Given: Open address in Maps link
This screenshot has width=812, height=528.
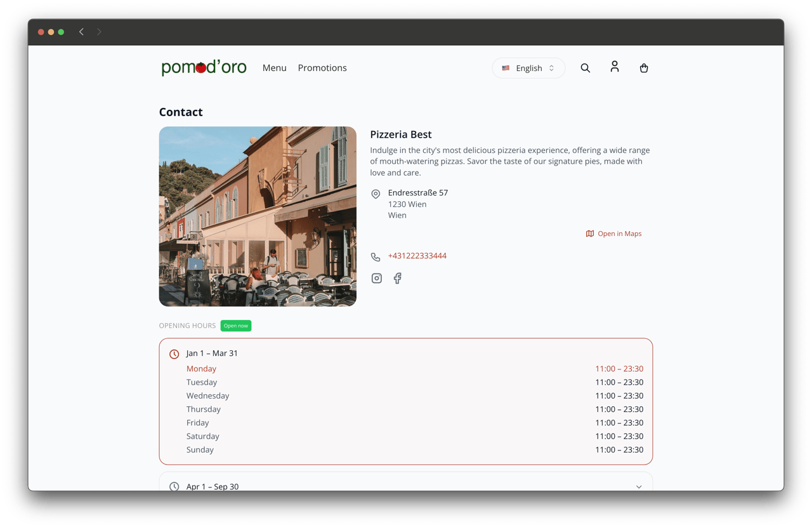Looking at the screenshot, I should (613, 234).
